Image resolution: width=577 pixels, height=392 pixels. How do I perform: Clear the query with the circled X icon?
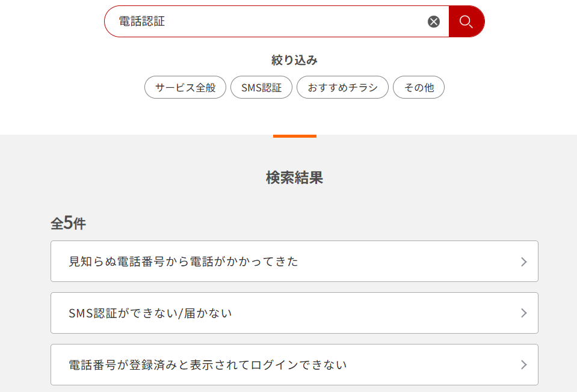pos(434,21)
